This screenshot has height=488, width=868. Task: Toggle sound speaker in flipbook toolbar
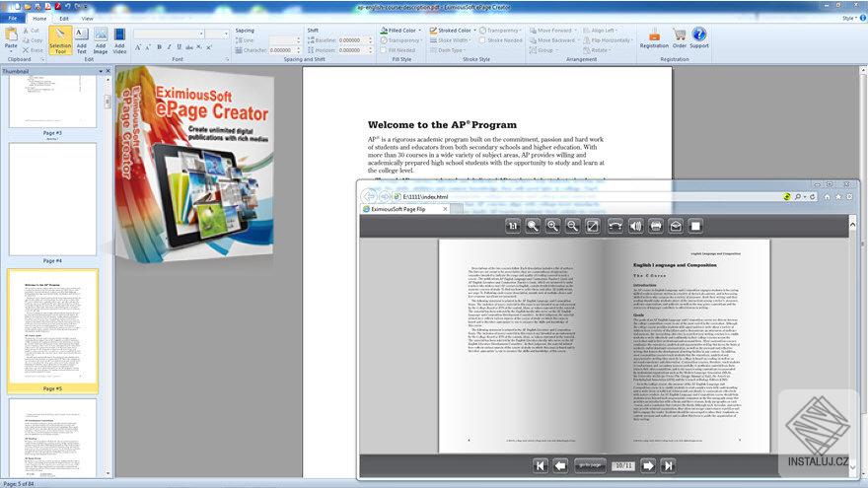635,226
